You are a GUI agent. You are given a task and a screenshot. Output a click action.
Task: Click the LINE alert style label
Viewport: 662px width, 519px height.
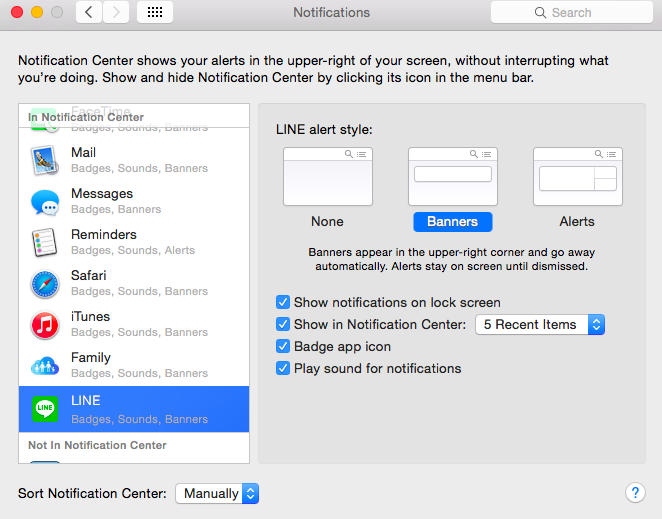[x=324, y=129]
